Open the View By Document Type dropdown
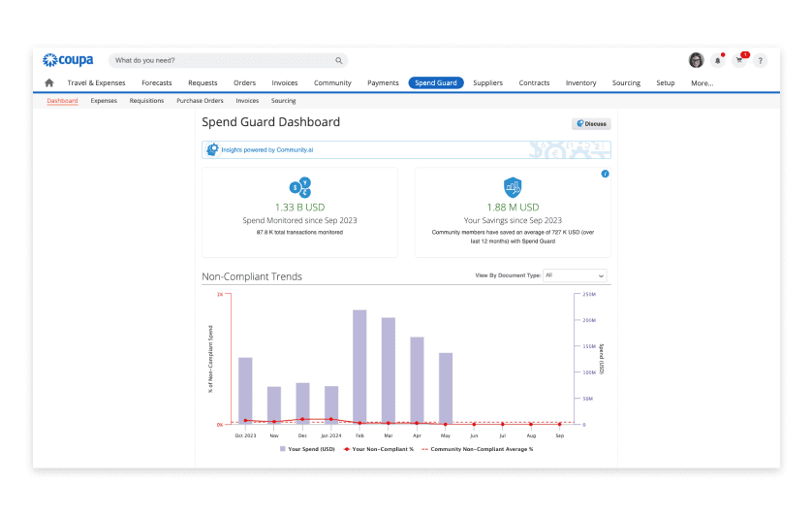Image resolution: width=812 pixels, height=515 pixels. click(x=575, y=275)
